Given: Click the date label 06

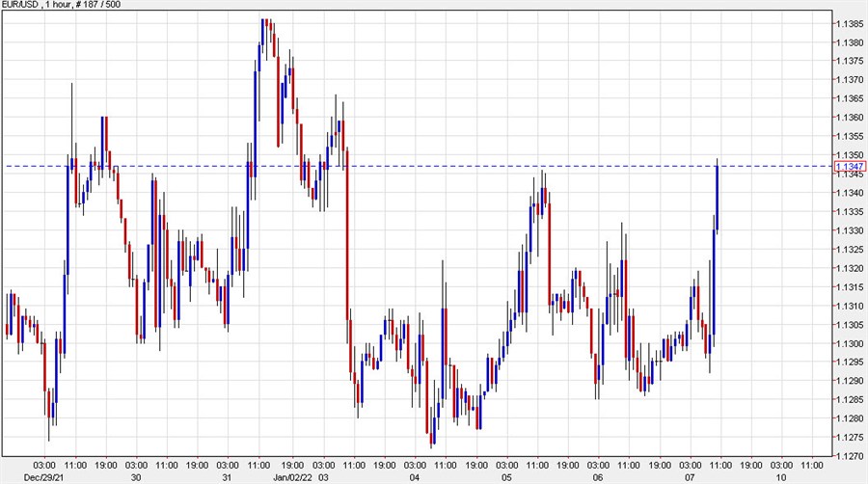Looking at the screenshot, I should (x=598, y=477).
